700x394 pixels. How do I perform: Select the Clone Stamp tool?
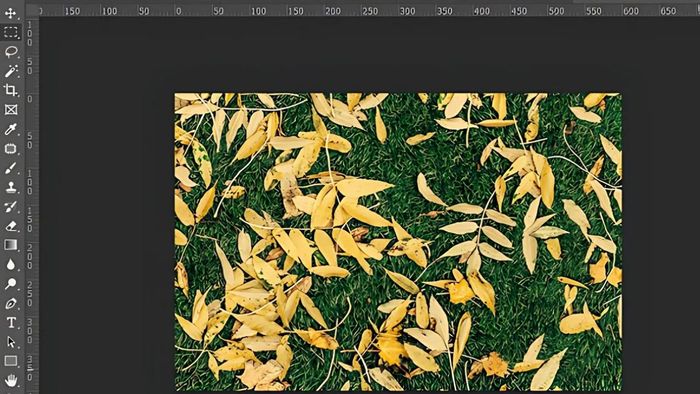[x=11, y=187]
